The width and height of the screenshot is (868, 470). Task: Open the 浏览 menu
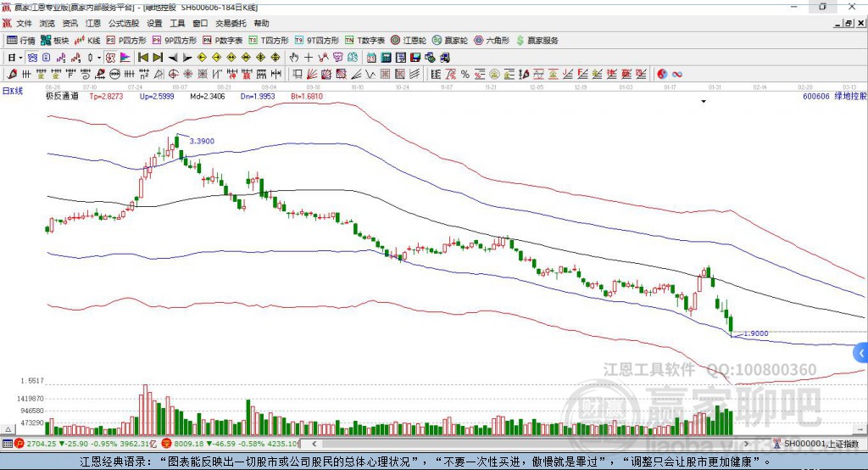coord(47,23)
